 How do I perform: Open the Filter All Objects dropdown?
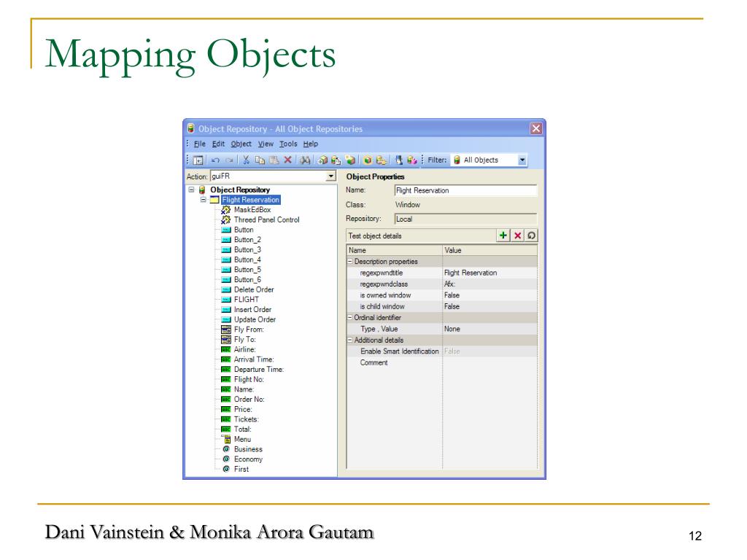coord(522,160)
